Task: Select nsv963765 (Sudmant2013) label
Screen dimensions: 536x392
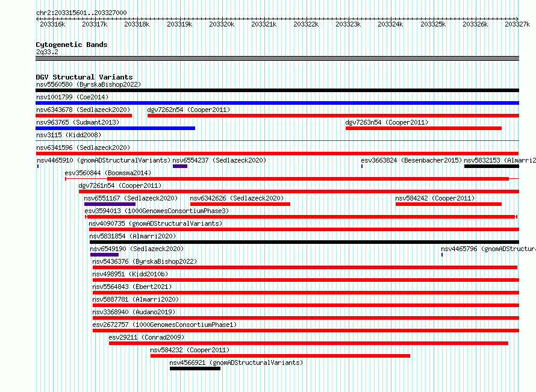Action: coord(78,122)
